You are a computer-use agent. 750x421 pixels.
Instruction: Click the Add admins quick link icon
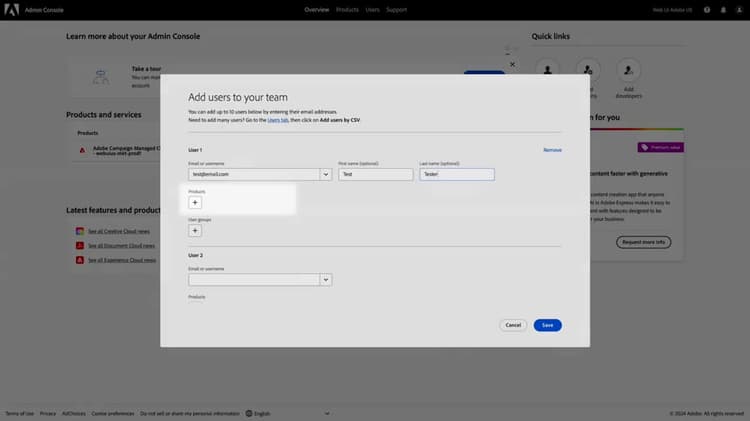tap(588, 70)
